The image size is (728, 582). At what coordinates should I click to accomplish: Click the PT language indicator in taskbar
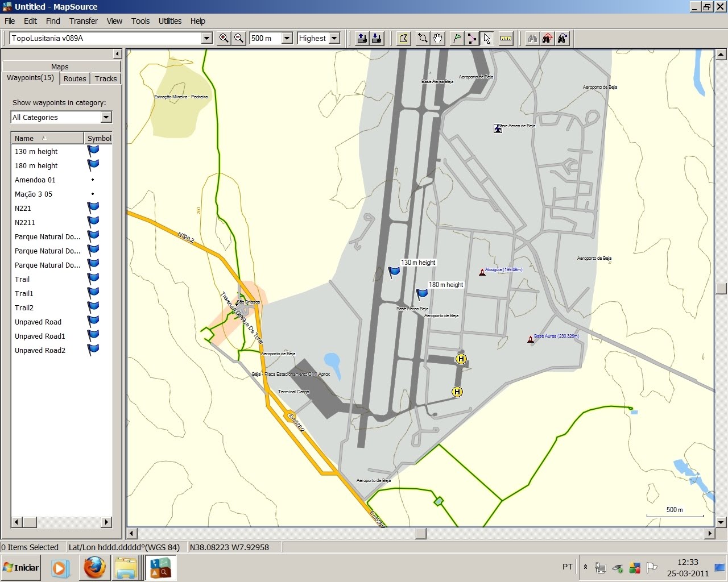point(567,567)
